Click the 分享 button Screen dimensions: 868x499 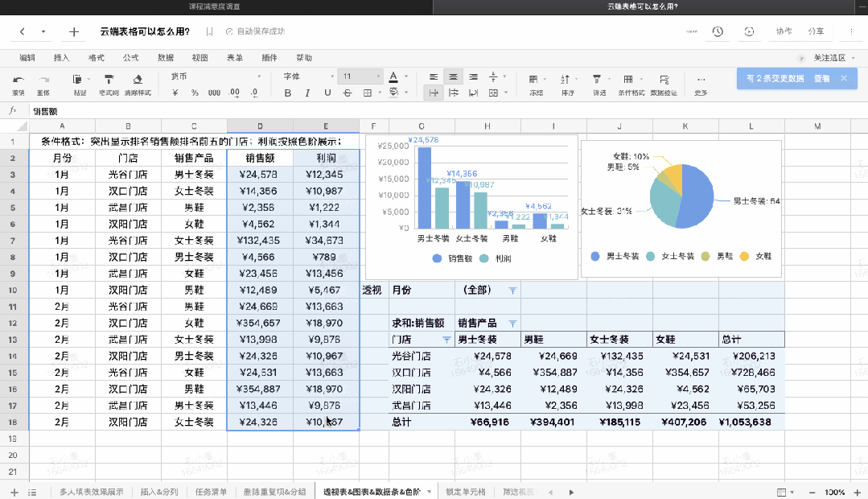point(815,31)
